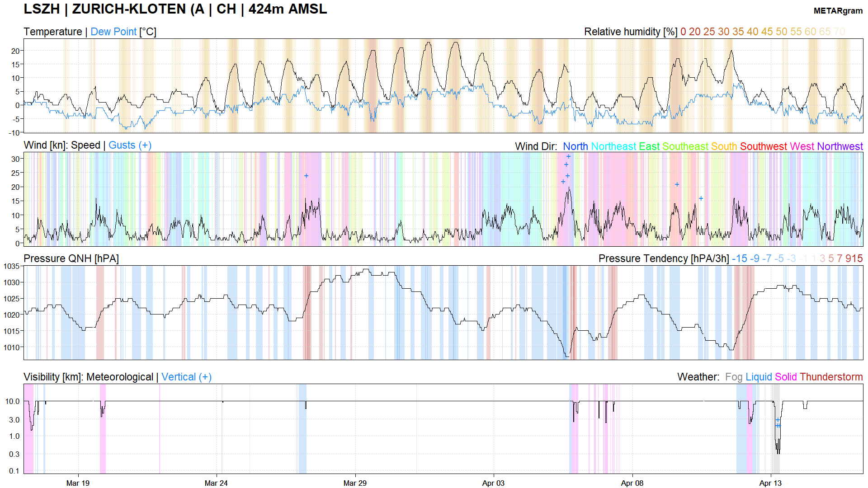Click the METARgram label in the corner
This screenshot has height=488, width=868.
pos(838,11)
